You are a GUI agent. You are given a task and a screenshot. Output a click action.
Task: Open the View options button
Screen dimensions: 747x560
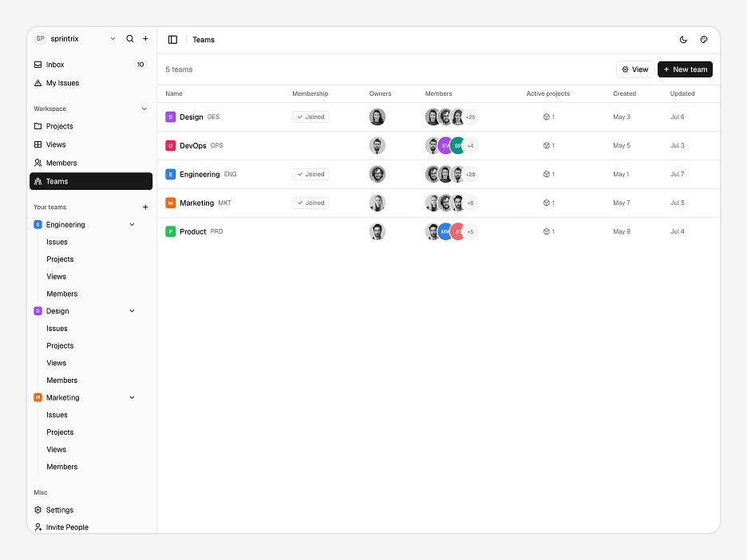635,69
